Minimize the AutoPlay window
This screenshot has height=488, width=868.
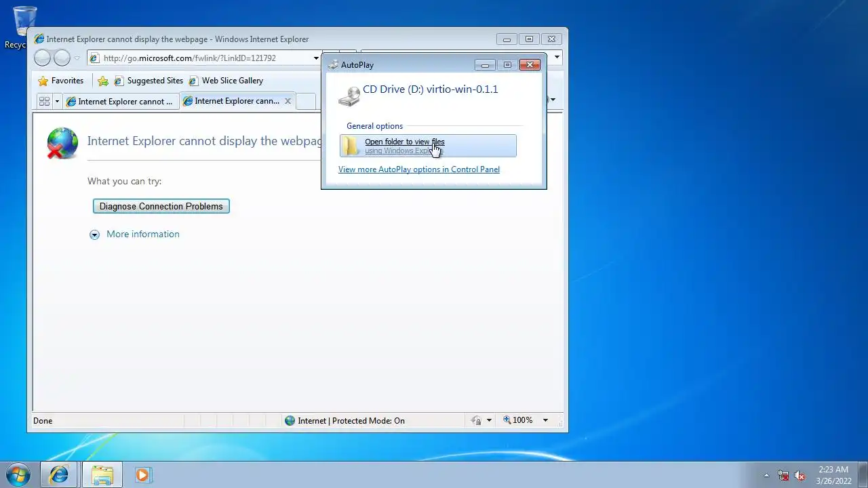[485, 65]
